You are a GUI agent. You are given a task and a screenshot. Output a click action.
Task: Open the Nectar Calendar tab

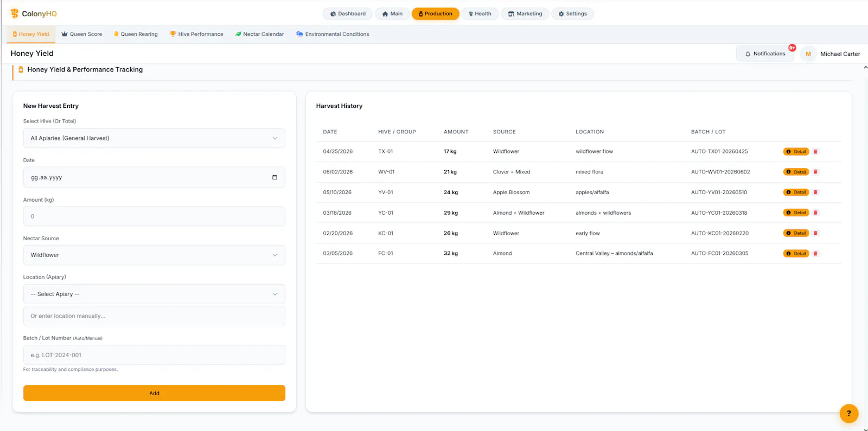pos(259,34)
